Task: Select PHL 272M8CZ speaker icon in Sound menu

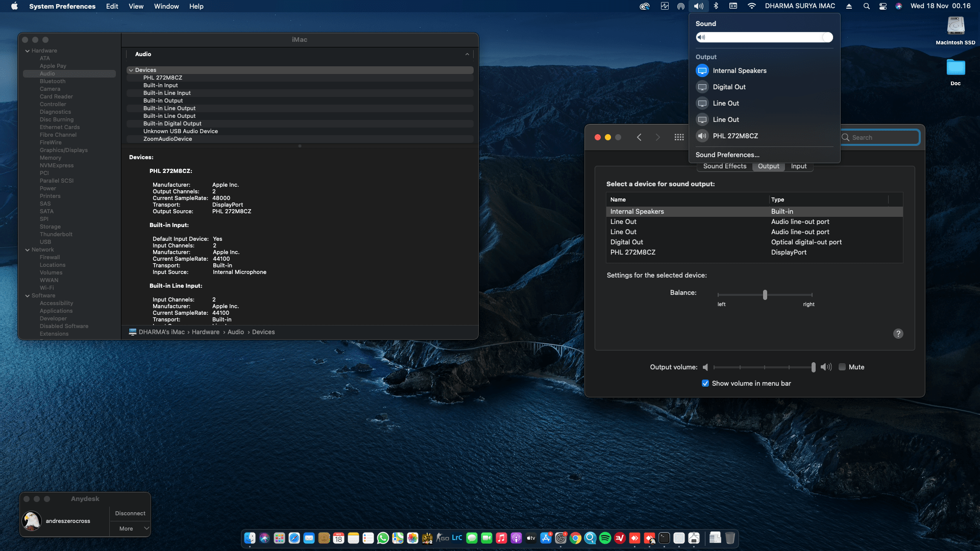Action: coord(702,136)
